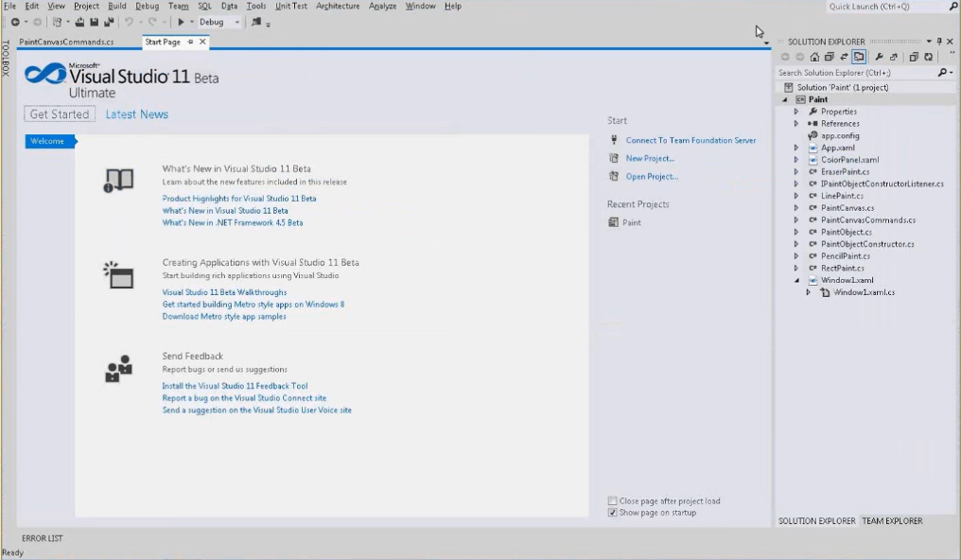Click the Send Feedback people icon
This screenshot has width=961, height=560.
coord(118,368)
